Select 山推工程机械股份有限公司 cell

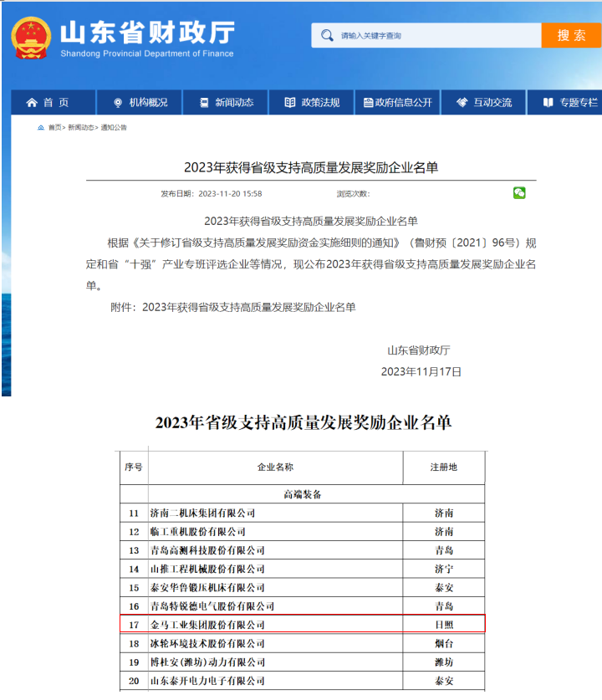point(275,570)
